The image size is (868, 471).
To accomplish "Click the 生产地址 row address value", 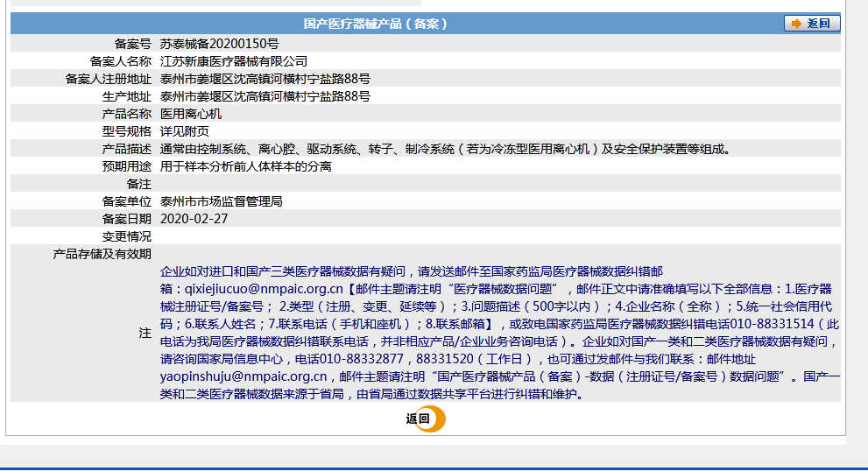I will [265, 96].
